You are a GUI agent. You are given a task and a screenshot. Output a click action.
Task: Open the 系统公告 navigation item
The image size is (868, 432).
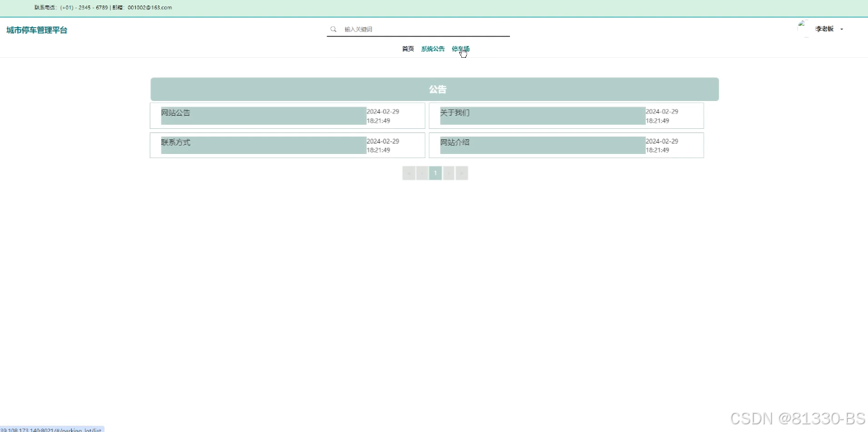(433, 49)
